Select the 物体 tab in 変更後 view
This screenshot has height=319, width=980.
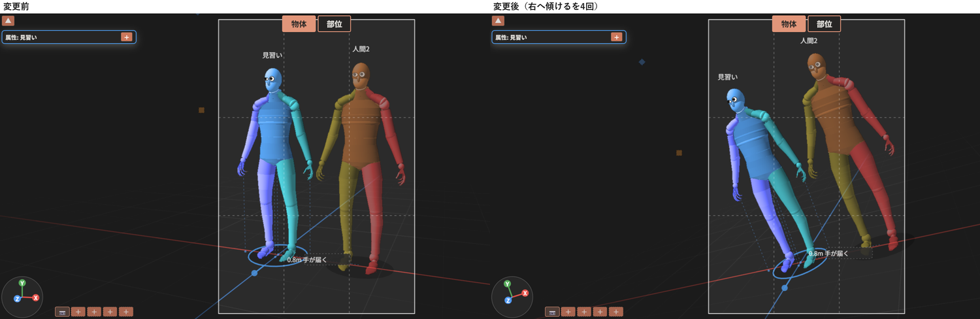tap(789, 24)
